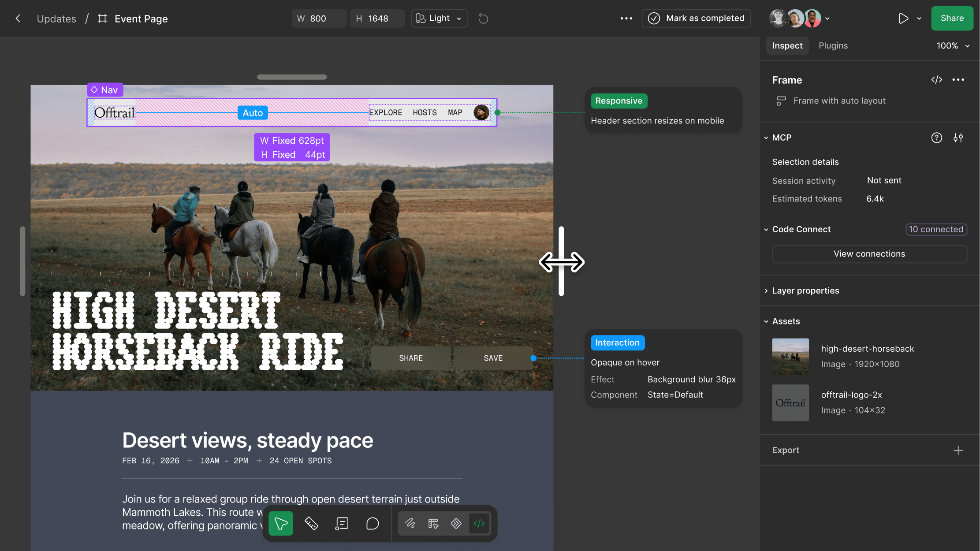Image resolution: width=980 pixels, height=551 pixels.
Task: Click the Updates breadcrumb
Action: pos(56,19)
